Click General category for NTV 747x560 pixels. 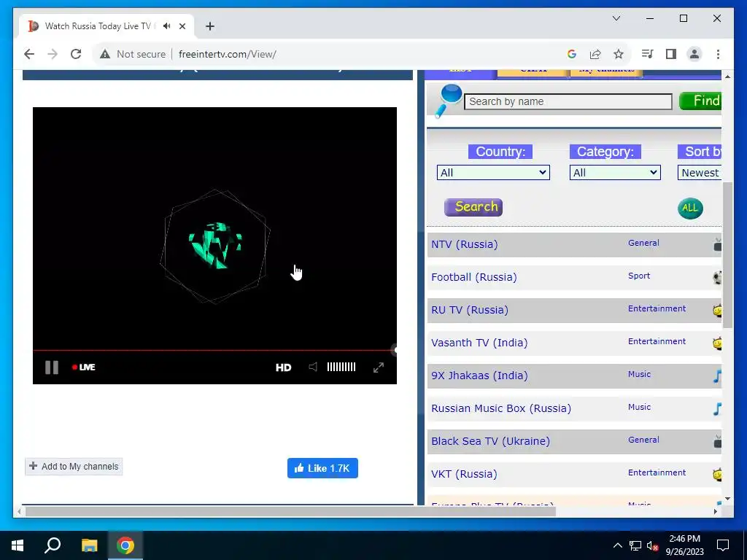[643, 243]
